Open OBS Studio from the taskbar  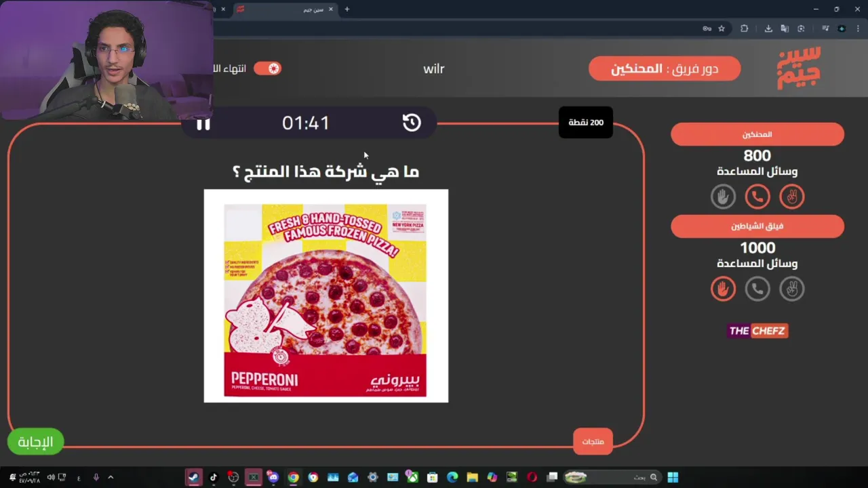[x=233, y=477]
